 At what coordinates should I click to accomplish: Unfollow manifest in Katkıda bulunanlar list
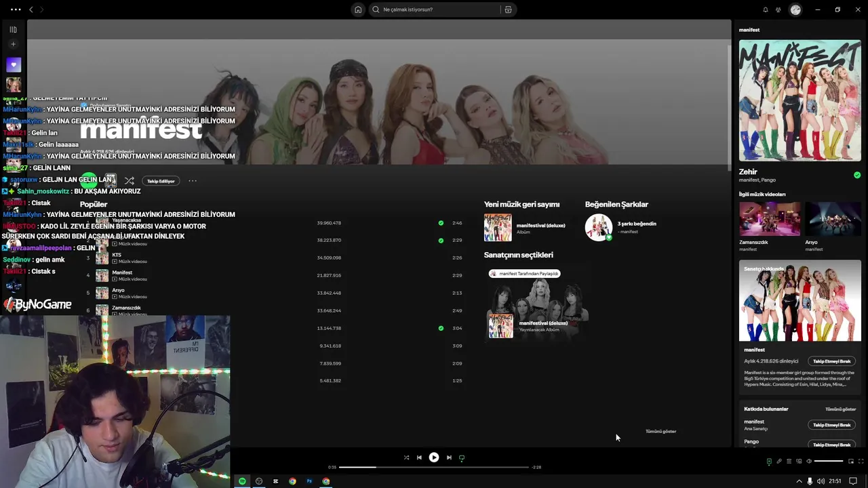[831, 425]
